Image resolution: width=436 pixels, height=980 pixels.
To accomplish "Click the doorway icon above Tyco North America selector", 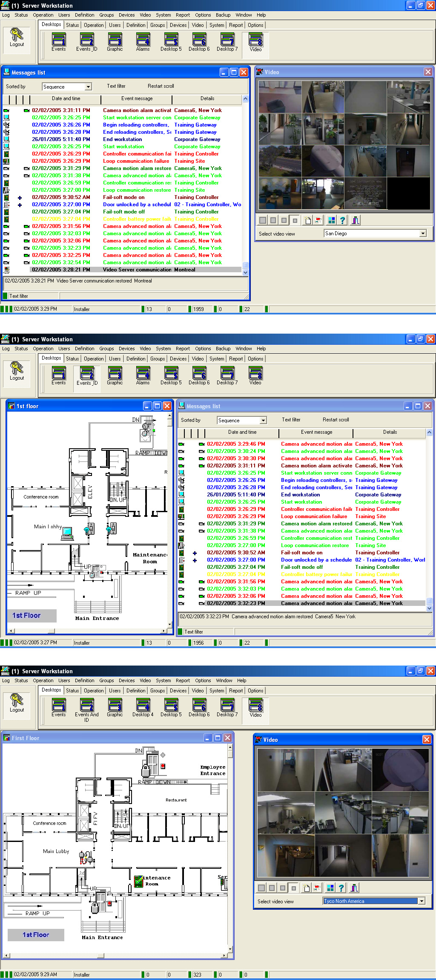I will [x=354, y=888].
